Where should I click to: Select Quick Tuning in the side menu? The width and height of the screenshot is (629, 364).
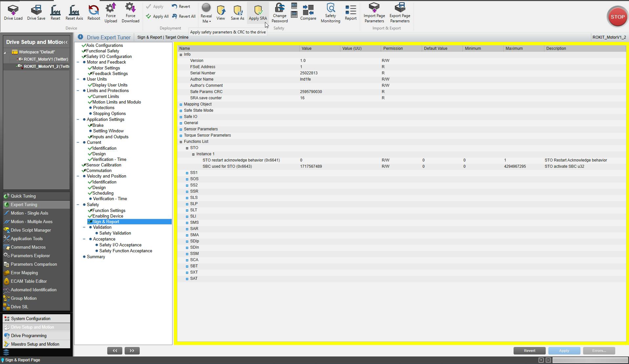point(23,196)
